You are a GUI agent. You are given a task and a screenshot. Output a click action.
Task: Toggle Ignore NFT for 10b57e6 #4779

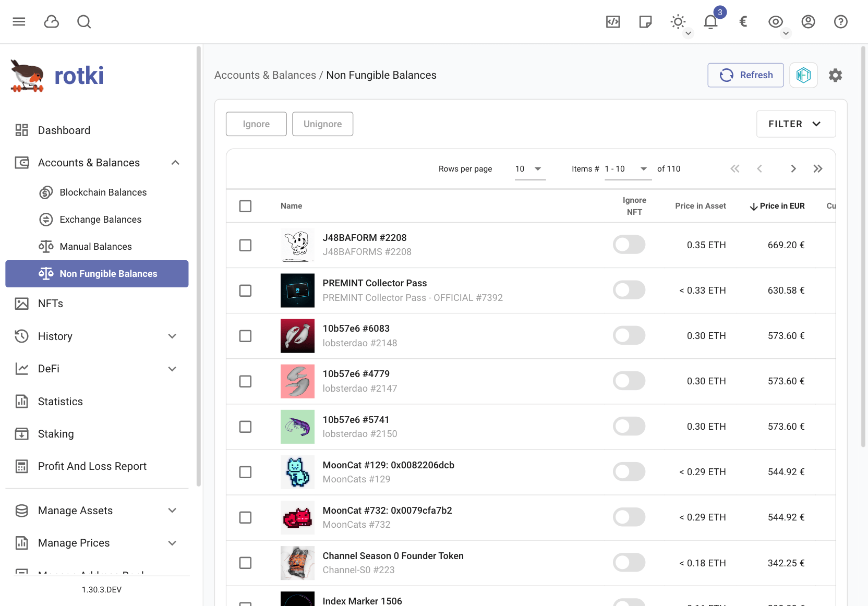[x=629, y=381]
